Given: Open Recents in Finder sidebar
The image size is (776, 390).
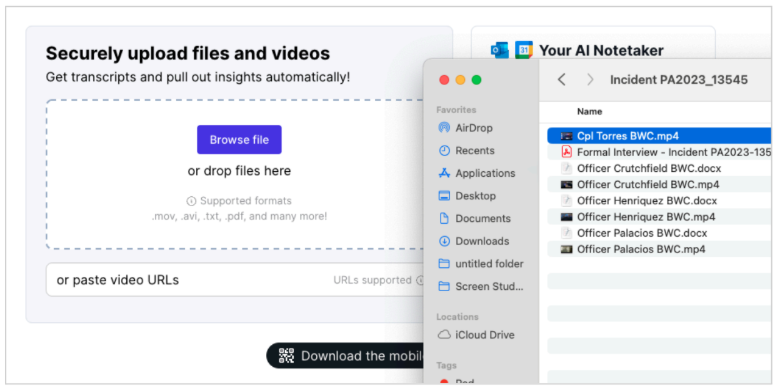Looking at the screenshot, I should click(466, 150).
